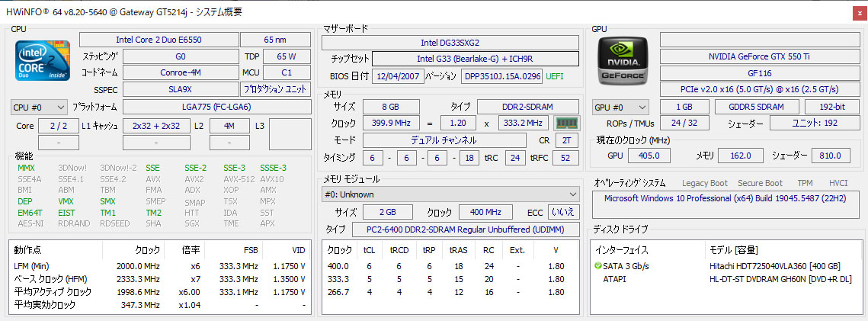Click the stepping G0 field

181,56
